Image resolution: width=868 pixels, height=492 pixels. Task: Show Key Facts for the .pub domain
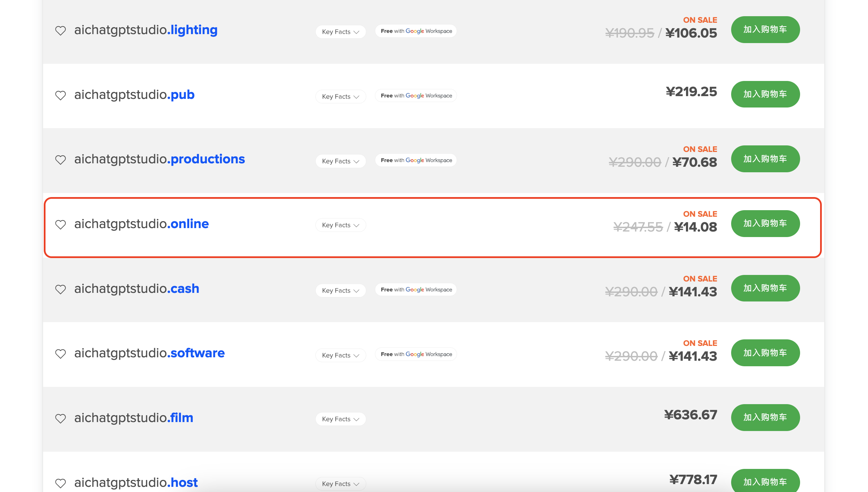point(340,96)
